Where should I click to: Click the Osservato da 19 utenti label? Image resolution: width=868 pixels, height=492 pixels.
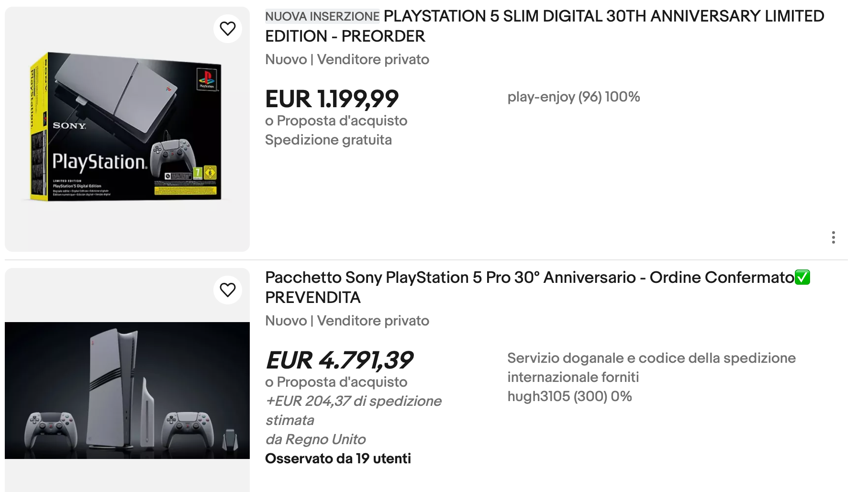338,458
